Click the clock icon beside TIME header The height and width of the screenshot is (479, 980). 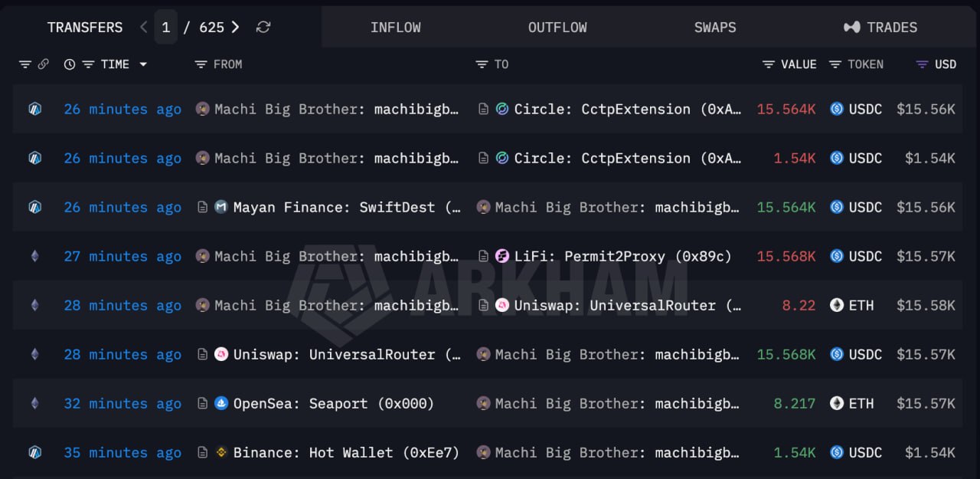70,64
